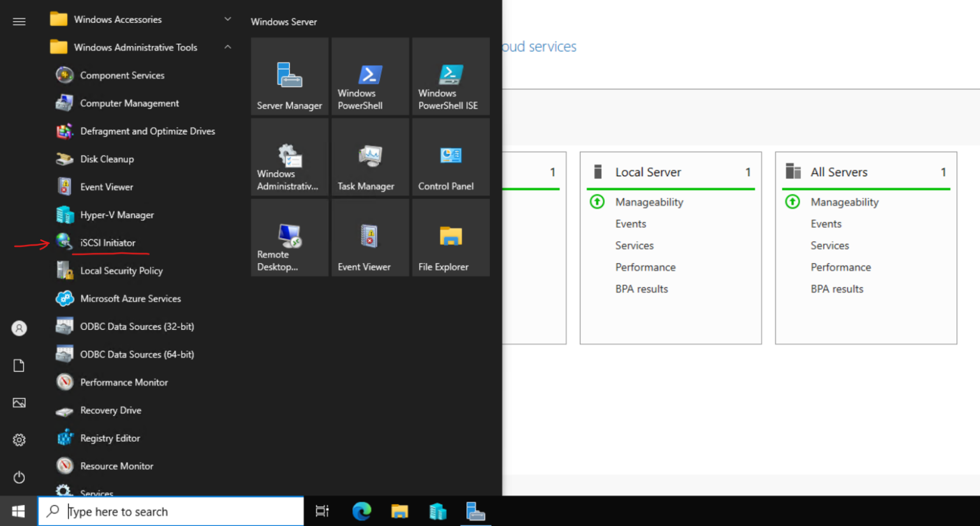Launch Task Manager from the Windows Server tiles
This screenshot has width=980, height=526.
click(370, 157)
